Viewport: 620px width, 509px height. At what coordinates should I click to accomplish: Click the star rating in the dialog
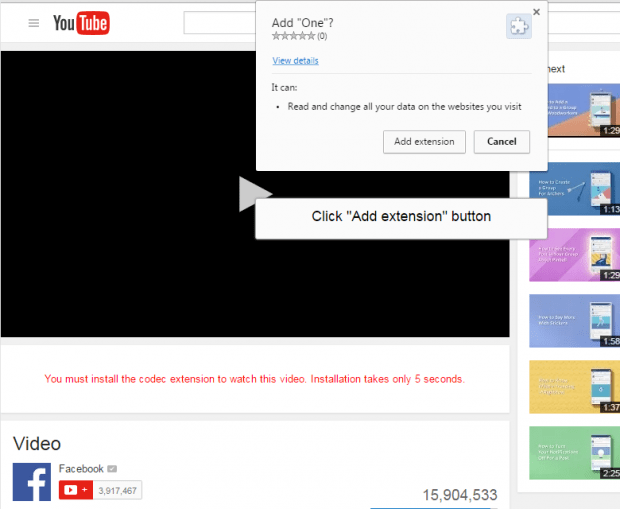point(293,36)
